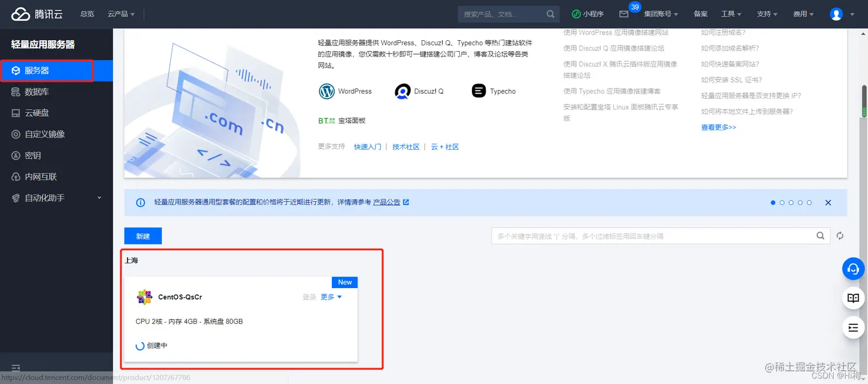868x384 pixels.
Task: Switch to 总览 in the top navigation
Action: point(87,14)
